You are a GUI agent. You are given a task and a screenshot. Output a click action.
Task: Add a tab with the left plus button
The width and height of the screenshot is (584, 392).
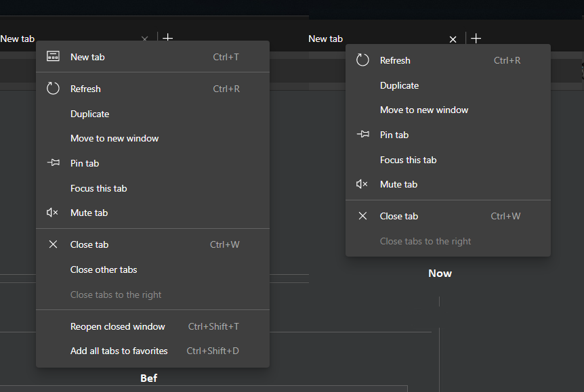168,37
